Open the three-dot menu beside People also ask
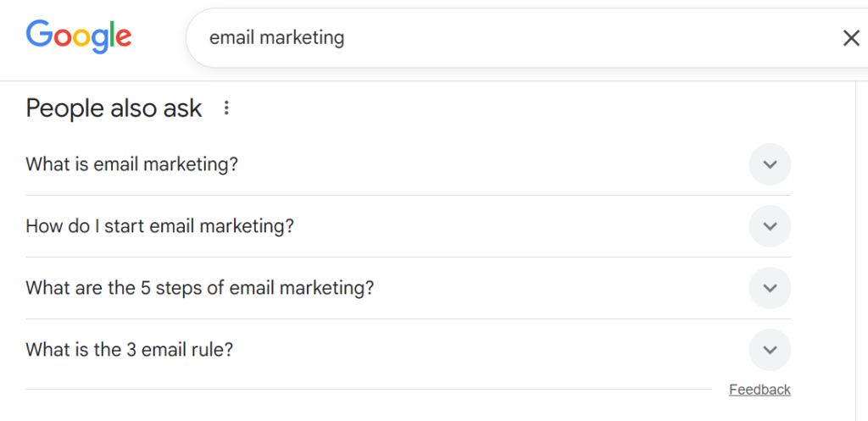 click(225, 108)
